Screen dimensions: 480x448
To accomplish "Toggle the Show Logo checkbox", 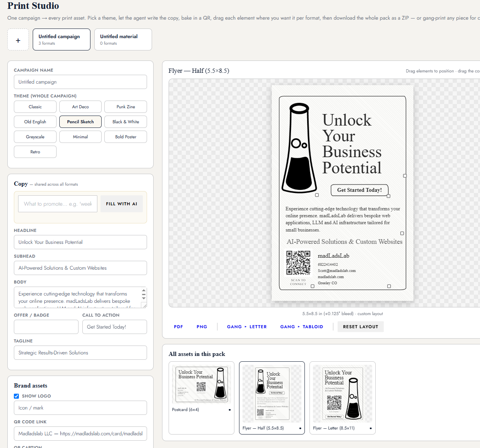I will (x=17, y=396).
